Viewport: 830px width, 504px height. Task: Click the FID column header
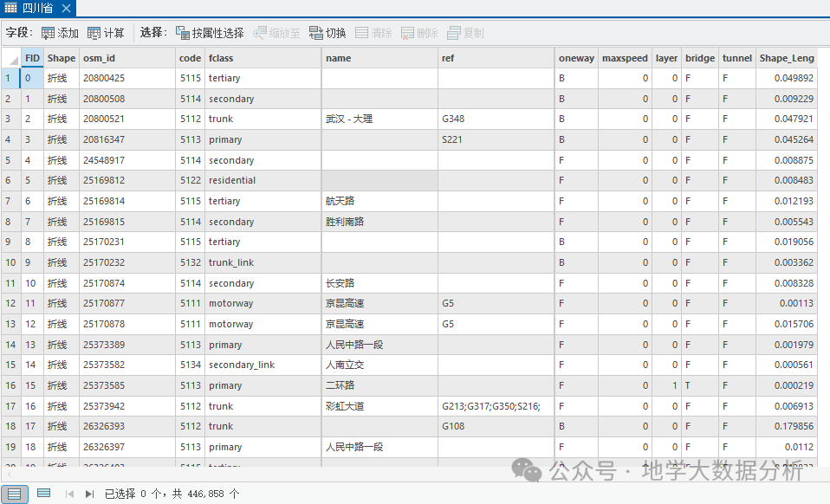coord(32,58)
